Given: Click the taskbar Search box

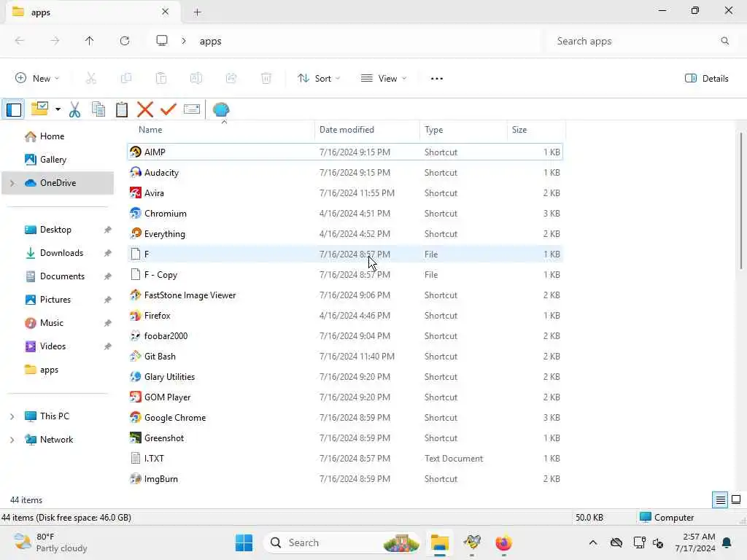Looking at the screenshot, I should point(341,542).
